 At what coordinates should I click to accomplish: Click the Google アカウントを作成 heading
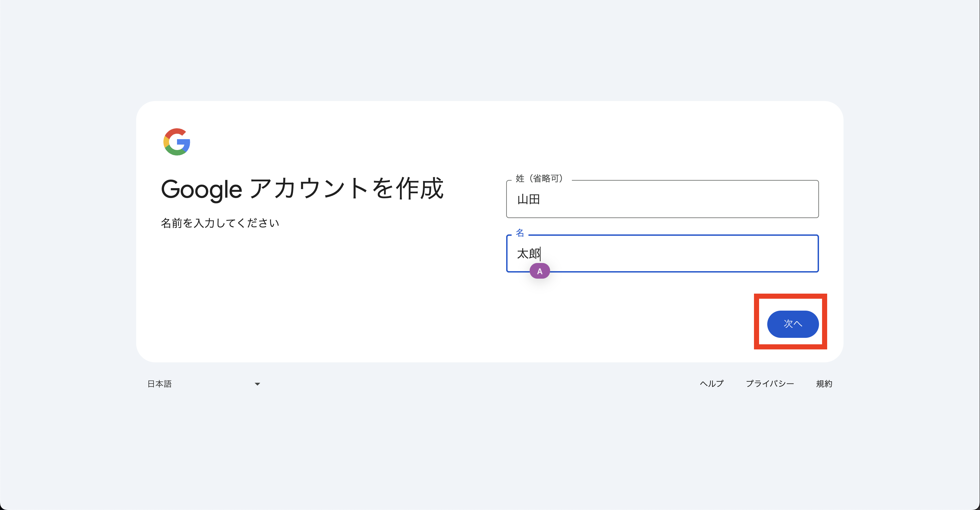[x=302, y=189]
